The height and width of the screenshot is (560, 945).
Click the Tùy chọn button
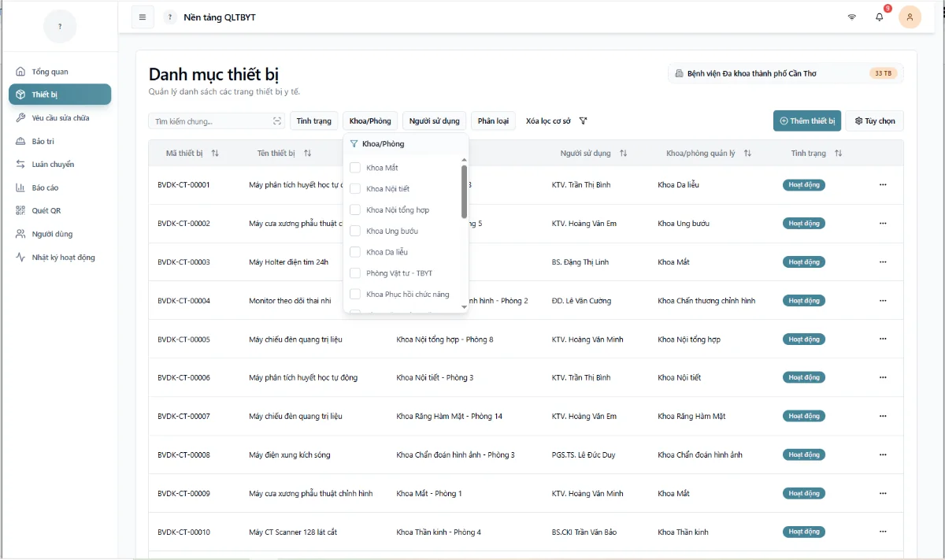875,121
